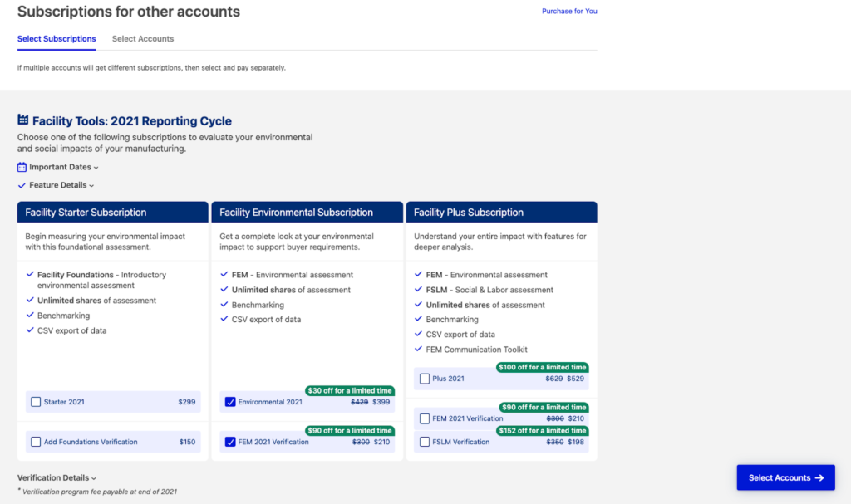The width and height of the screenshot is (851, 504).
Task: Click the verification program fee footnote
Action: point(97,492)
